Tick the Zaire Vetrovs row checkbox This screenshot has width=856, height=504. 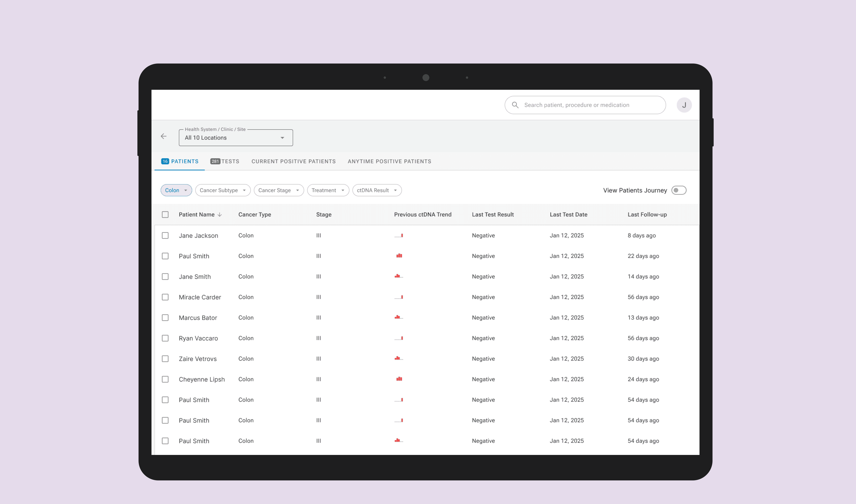(165, 359)
